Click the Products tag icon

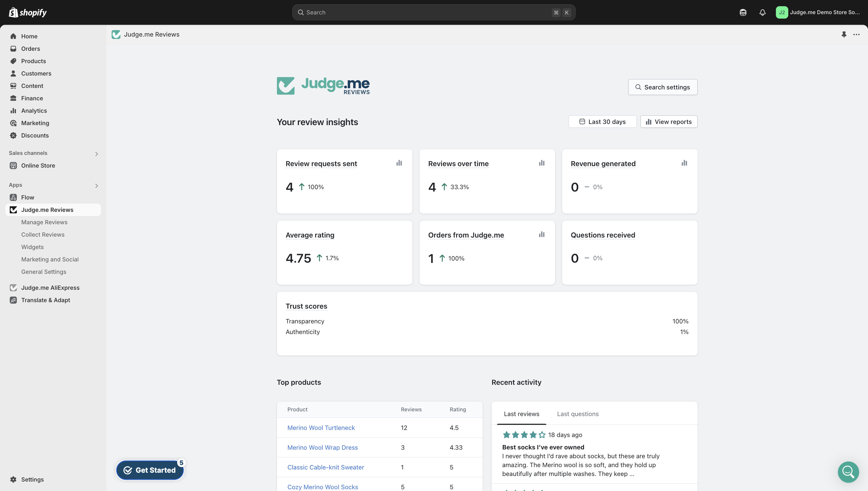(13, 61)
